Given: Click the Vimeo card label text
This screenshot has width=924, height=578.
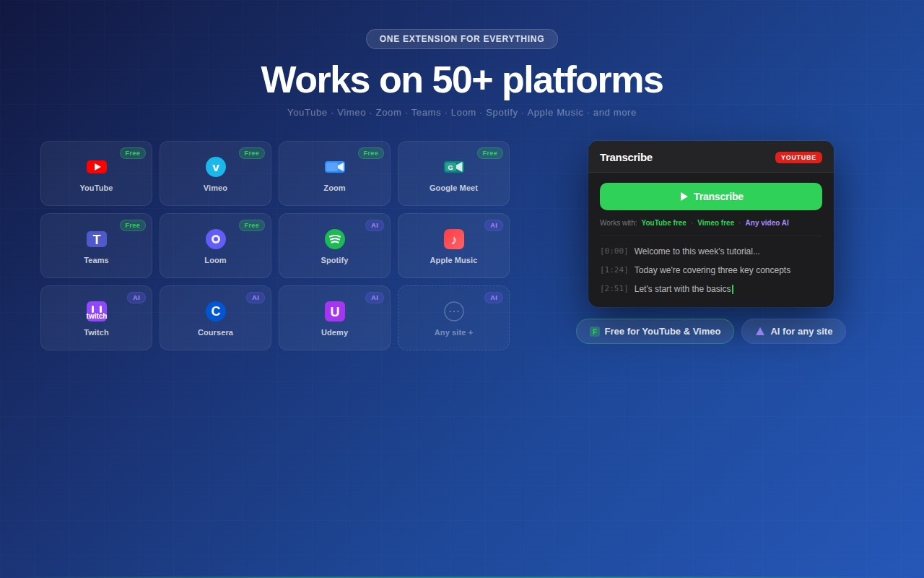Looking at the screenshot, I should (x=216, y=188).
